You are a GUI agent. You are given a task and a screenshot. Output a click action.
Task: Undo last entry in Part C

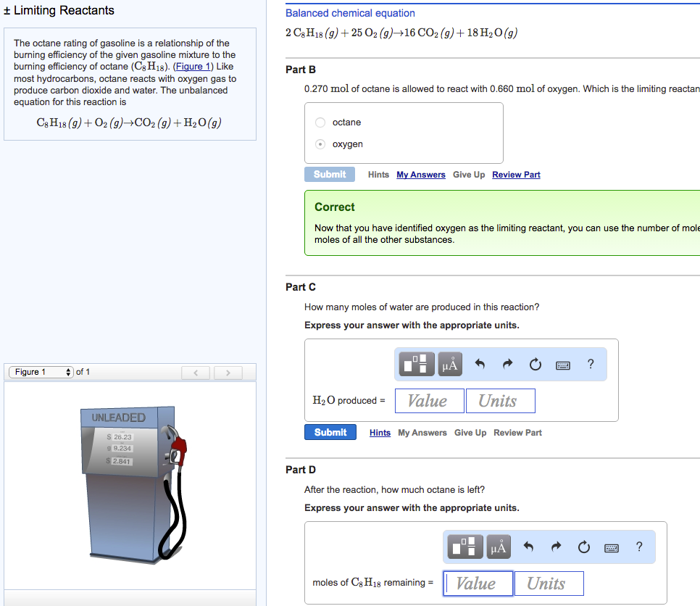pyautogui.click(x=480, y=365)
